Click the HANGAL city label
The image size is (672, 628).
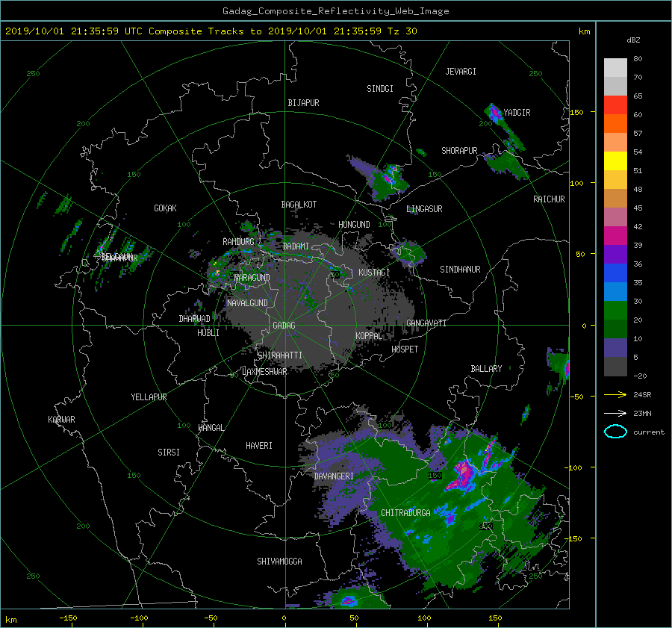point(211,428)
